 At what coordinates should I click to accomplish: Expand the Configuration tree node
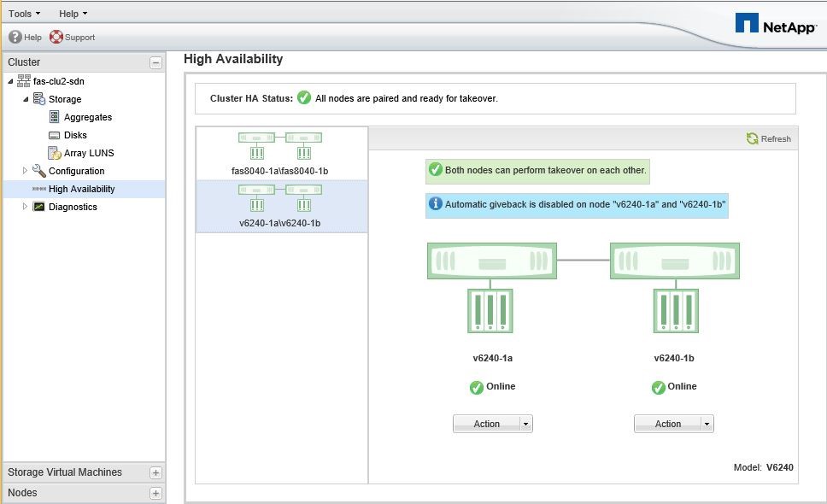tap(25, 170)
